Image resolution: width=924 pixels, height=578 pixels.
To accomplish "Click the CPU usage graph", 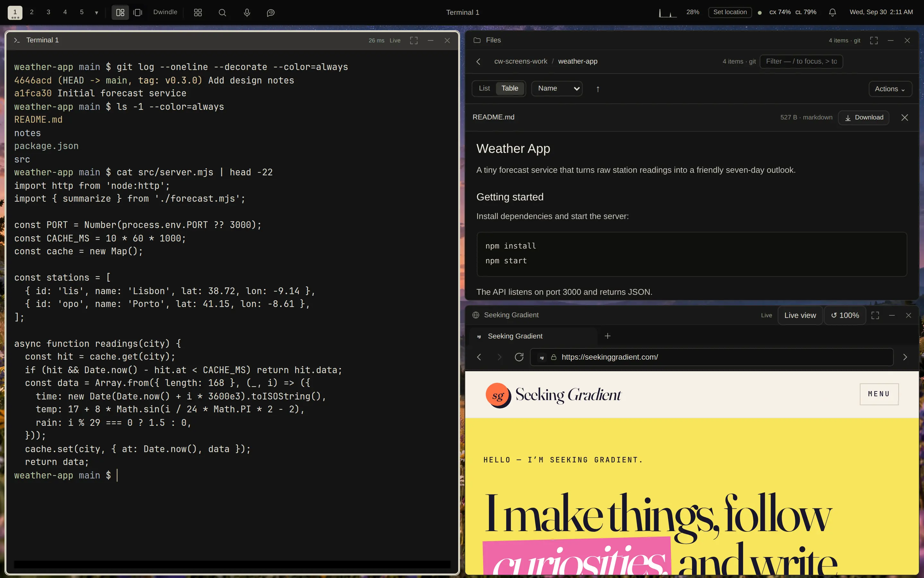I will (x=668, y=13).
